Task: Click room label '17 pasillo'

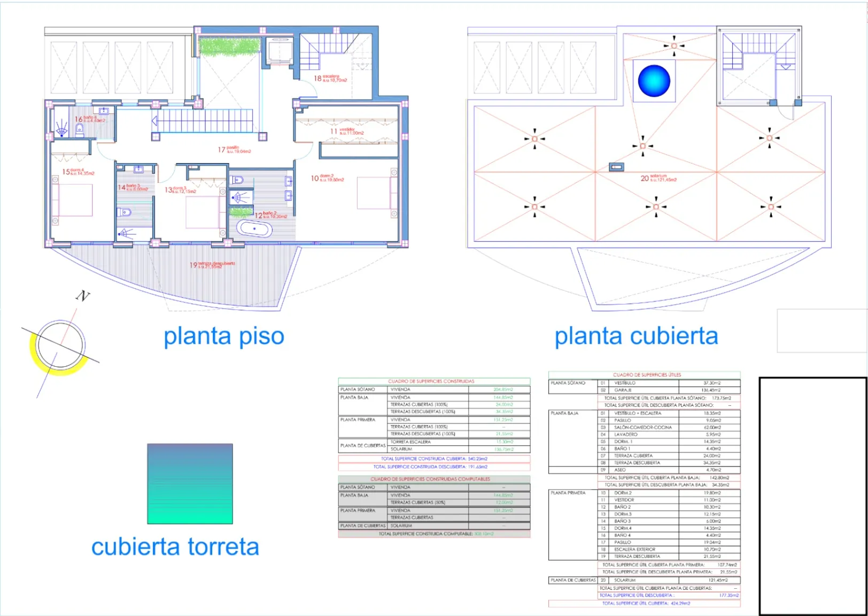Action: 234,150
